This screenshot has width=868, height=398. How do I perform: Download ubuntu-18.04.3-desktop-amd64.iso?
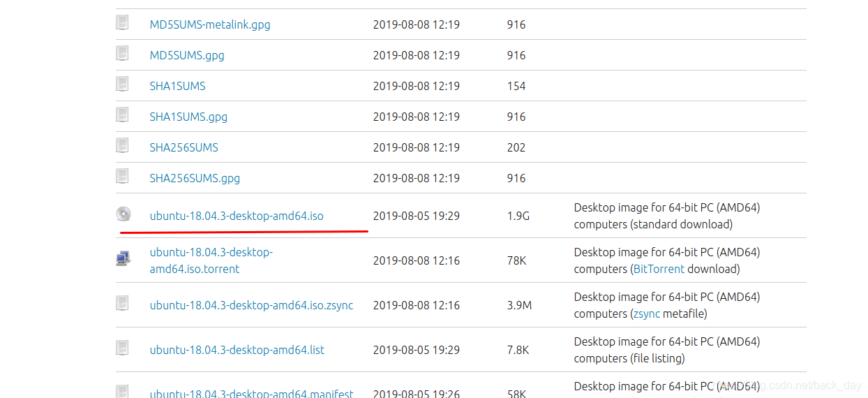(x=237, y=216)
